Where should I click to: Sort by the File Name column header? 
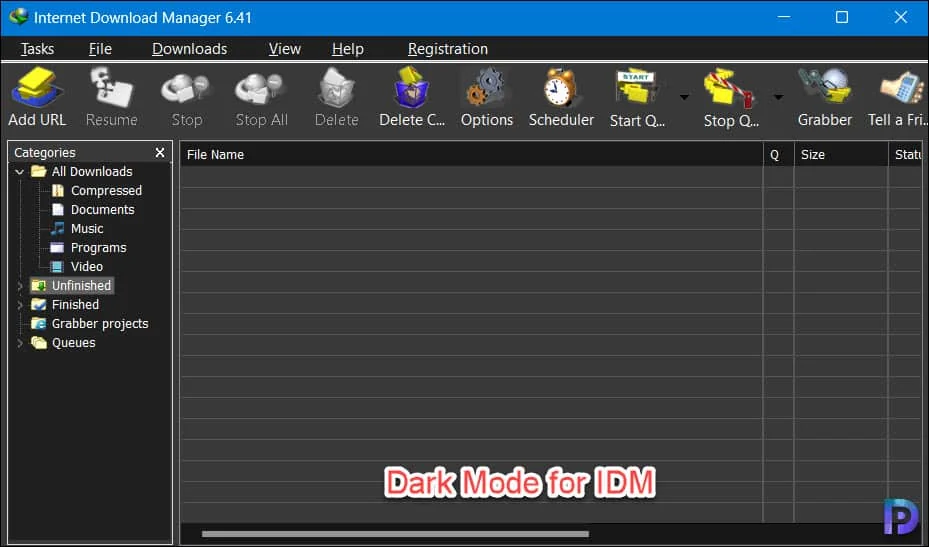click(472, 154)
